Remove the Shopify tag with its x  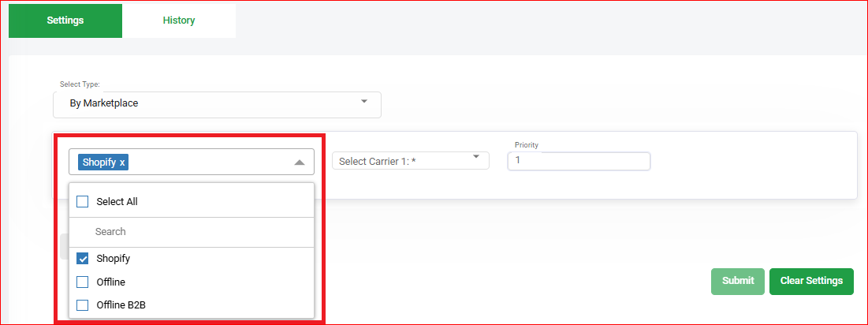[122, 162]
